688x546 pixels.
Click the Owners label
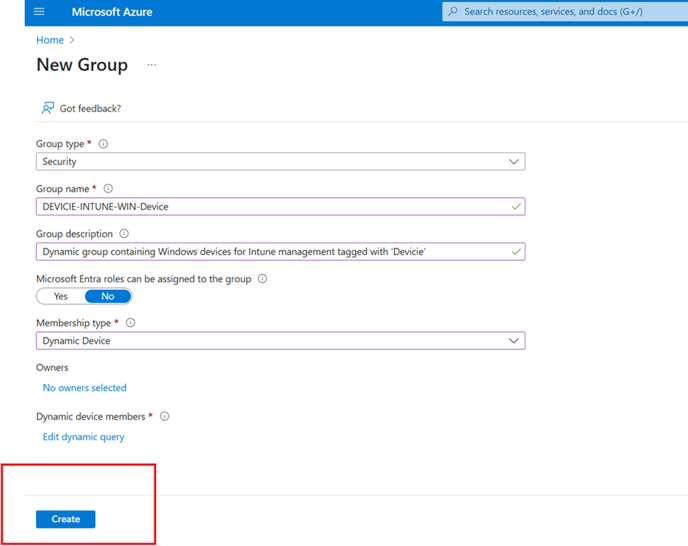[52, 367]
